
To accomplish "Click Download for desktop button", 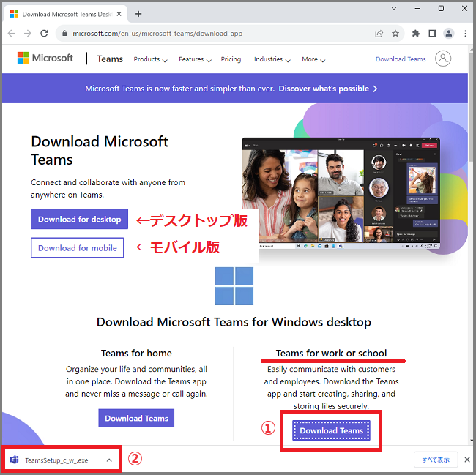I will point(79,219).
